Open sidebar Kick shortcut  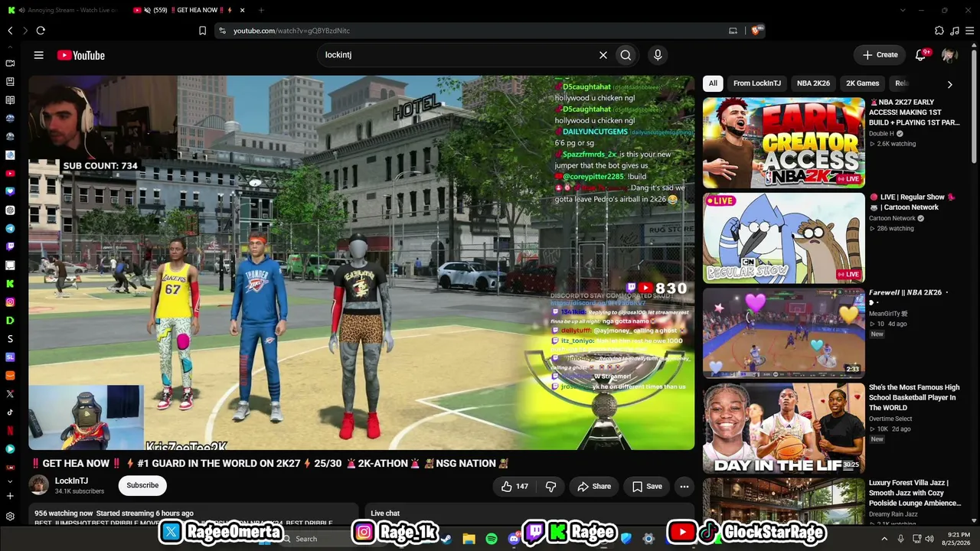(10, 284)
